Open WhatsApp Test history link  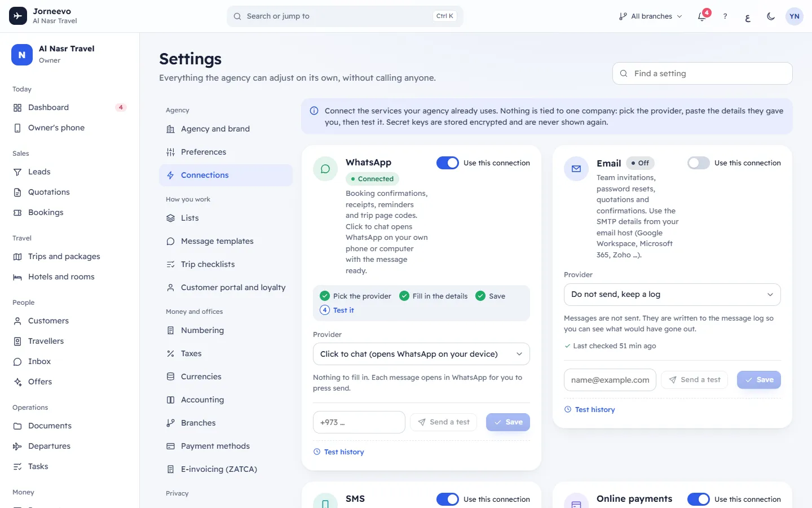tap(338, 452)
